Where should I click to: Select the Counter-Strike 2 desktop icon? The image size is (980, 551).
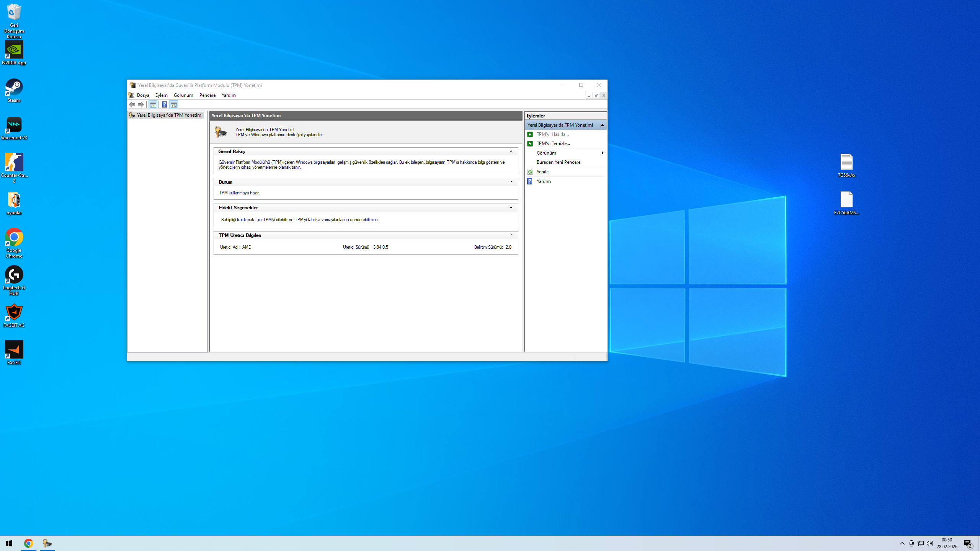[14, 168]
